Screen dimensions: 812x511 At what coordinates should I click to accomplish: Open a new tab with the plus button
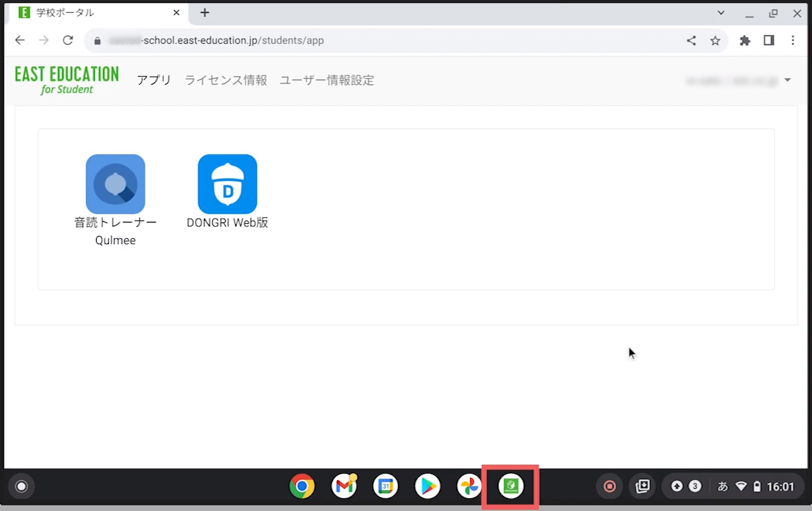point(205,13)
